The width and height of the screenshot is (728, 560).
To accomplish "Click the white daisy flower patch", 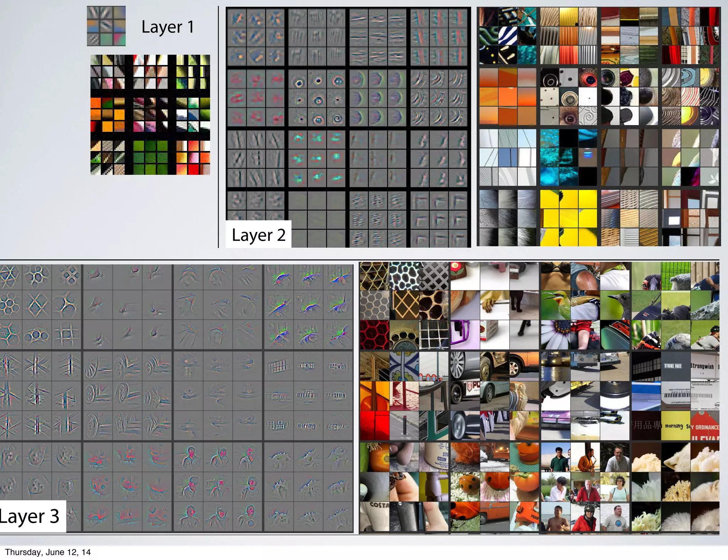I will coord(555,334).
